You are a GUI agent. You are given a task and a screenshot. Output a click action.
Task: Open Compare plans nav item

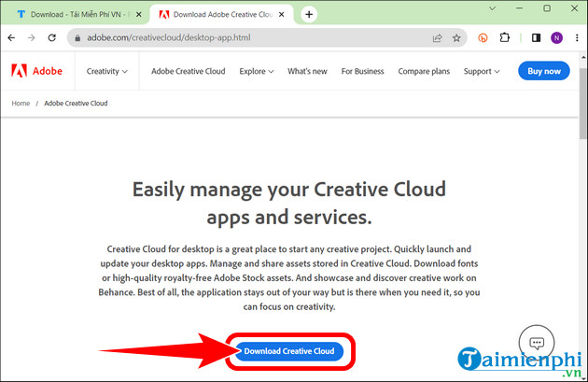pyautogui.click(x=424, y=71)
